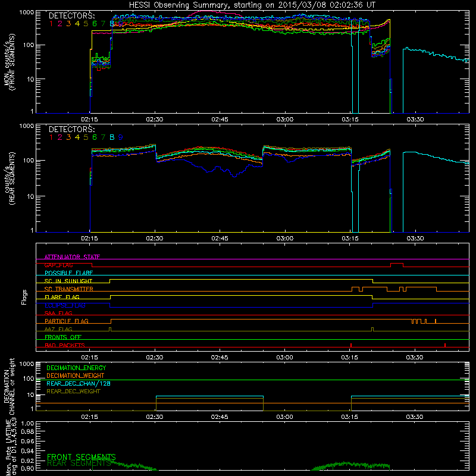476x476 pixels.
Task: Select detector 3 legend in front segments panel
Action: pyautogui.click(x=68, y=23)
